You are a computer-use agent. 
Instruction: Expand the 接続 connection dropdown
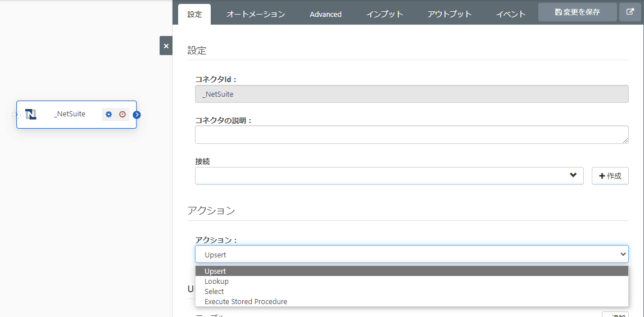[x=389, y=175]
